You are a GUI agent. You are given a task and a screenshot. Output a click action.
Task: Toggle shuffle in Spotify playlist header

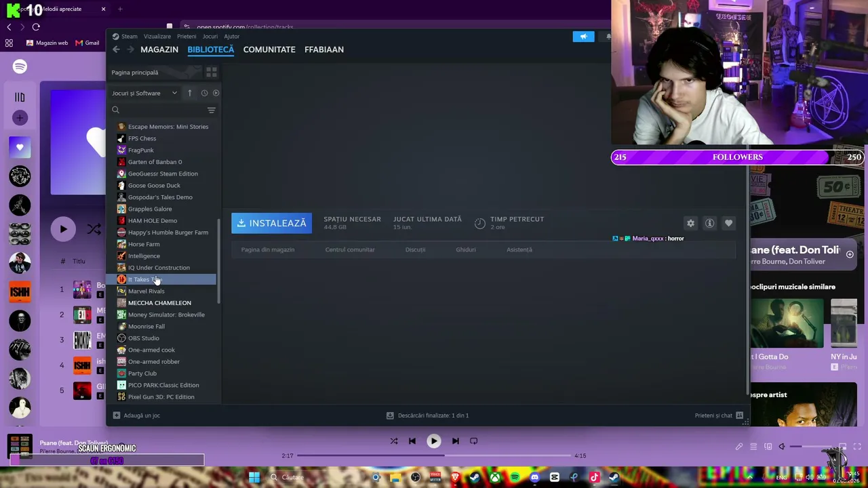click(x=94, y=229)
